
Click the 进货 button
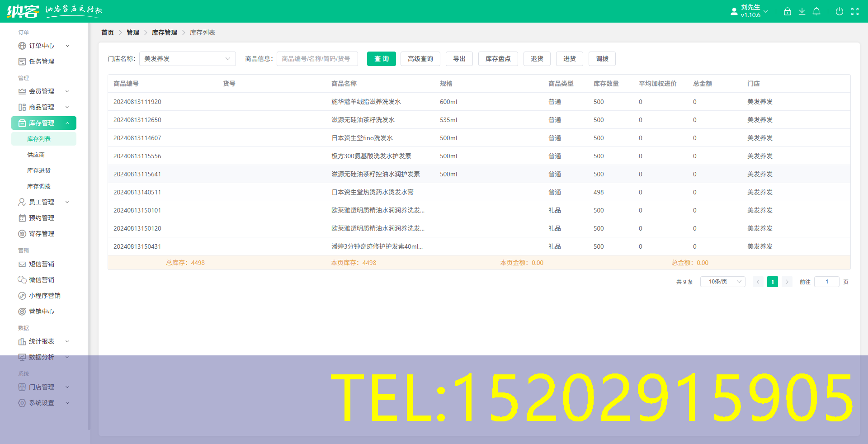(570, 59)
